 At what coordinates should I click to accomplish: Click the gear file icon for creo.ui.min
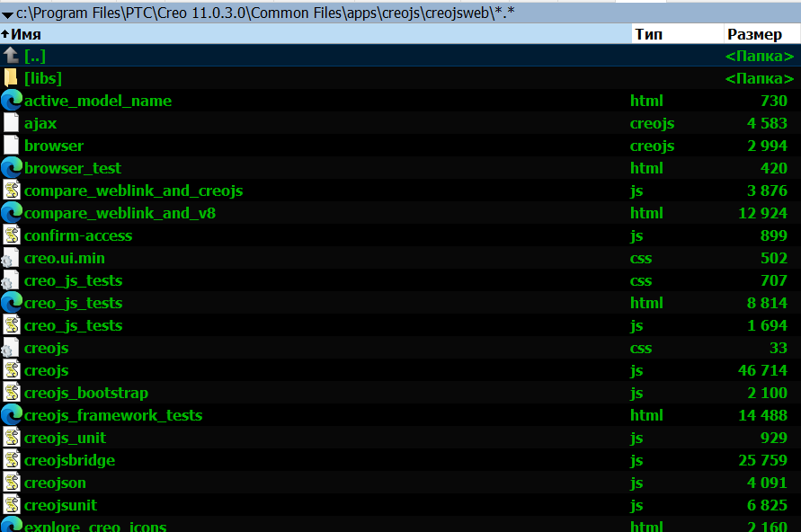pyautogui.click(x=12, y=258)
